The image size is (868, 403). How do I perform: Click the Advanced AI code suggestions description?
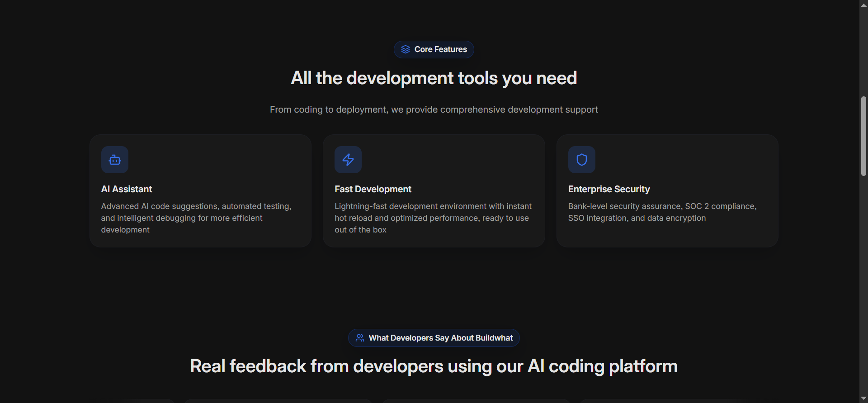point(196,218)
